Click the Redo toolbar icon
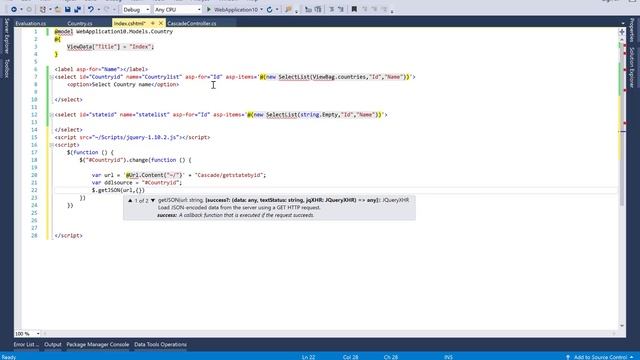640x360 pixels. (107, 9)
